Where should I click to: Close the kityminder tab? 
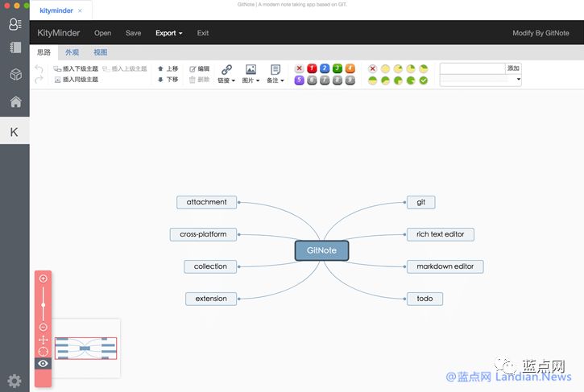tap(80, 10)
